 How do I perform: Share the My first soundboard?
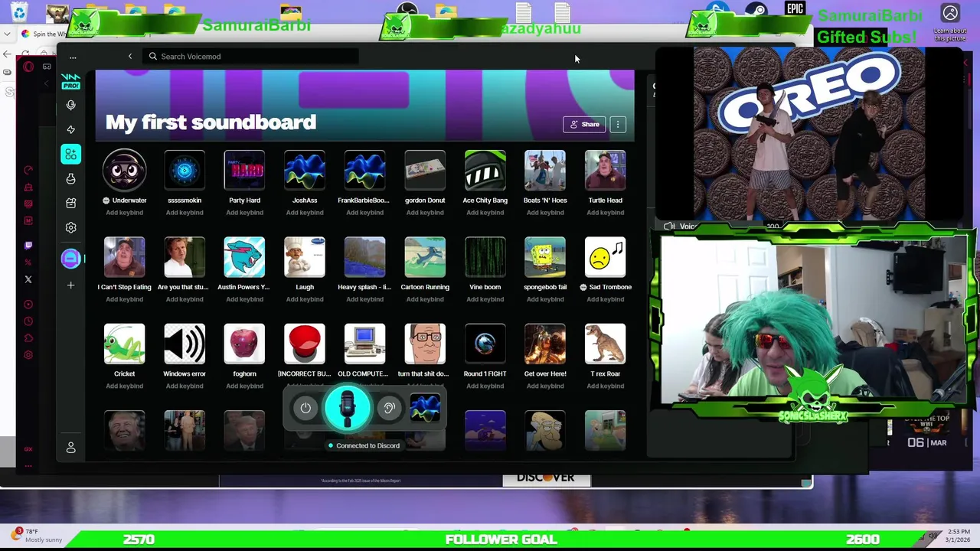pos(584,124)
